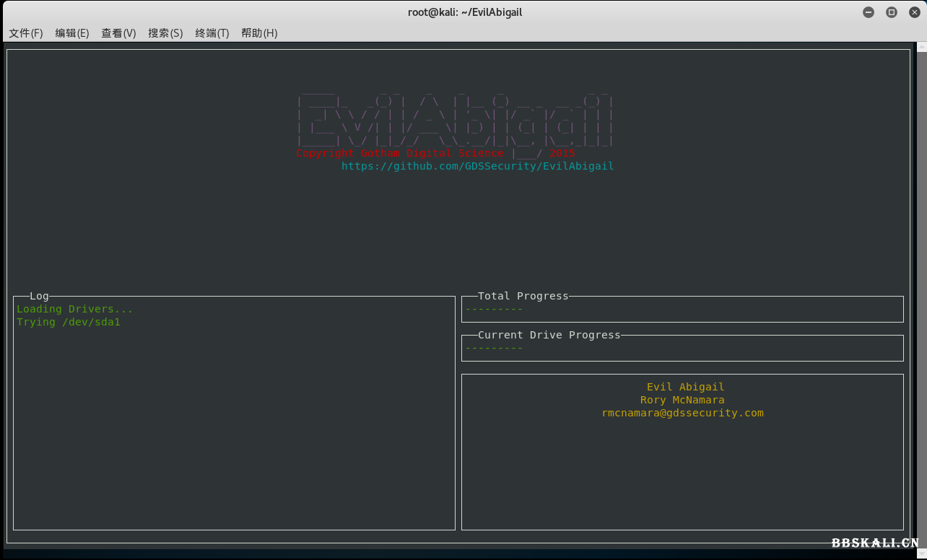This screenshot has width=927, height=560.
Task: Click the terminal's vertical scrollbar
Action: point(921,289)
